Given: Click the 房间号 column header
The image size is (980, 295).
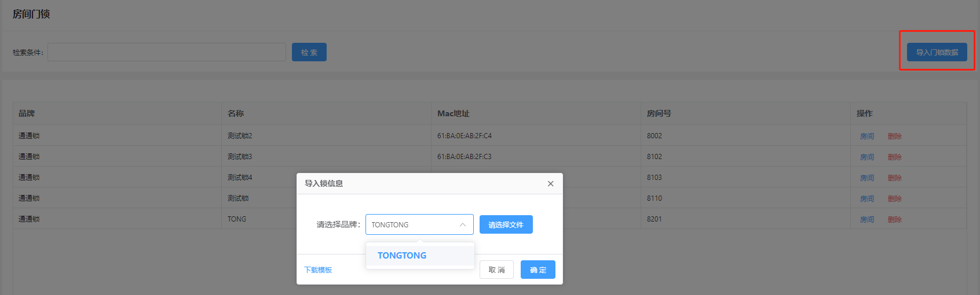Looking at the screenshot, I should pyautogui.click(x=659, y=113).
